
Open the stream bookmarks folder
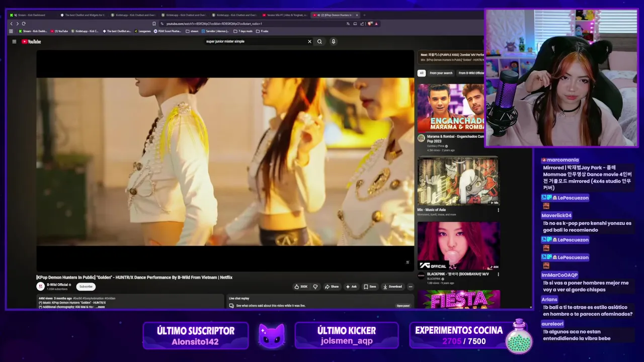click(192, 31)
